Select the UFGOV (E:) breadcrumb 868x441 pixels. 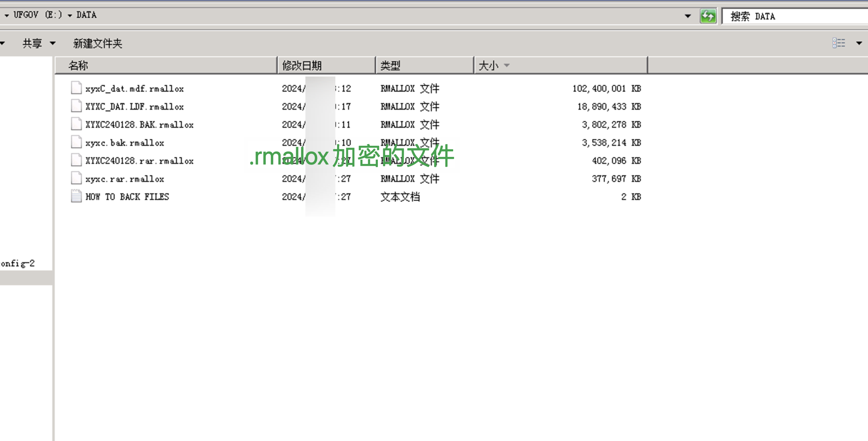click(38, 15)
